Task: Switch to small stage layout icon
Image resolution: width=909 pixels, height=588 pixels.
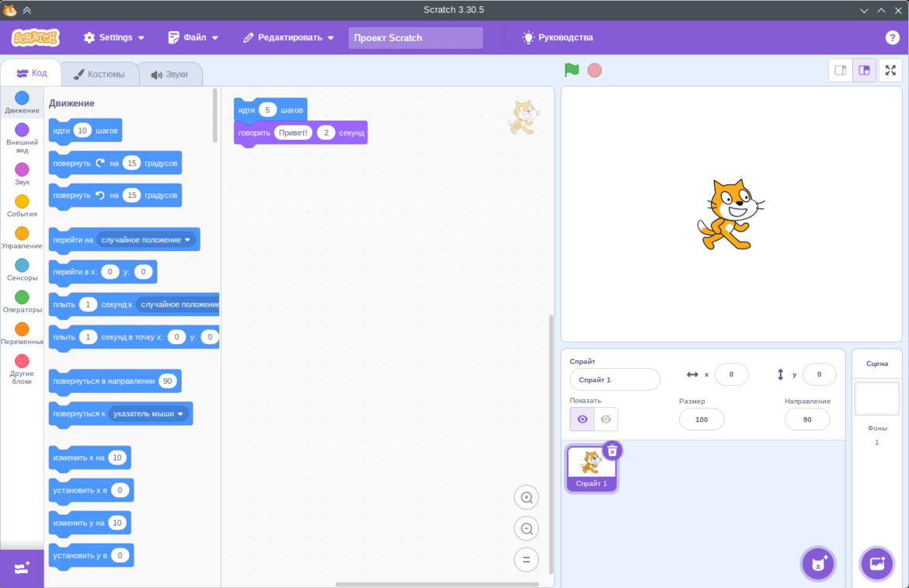Action: 841,71
